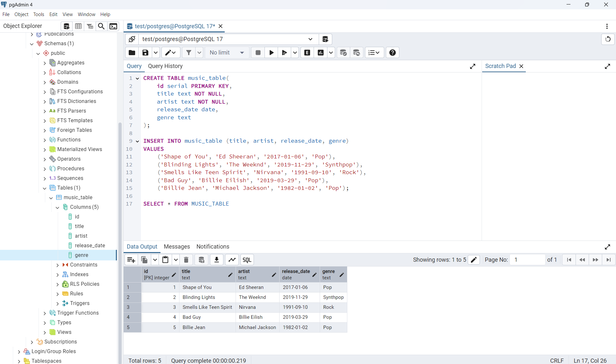Collapse the first CREATE TABLE code fold

point(137,78)
